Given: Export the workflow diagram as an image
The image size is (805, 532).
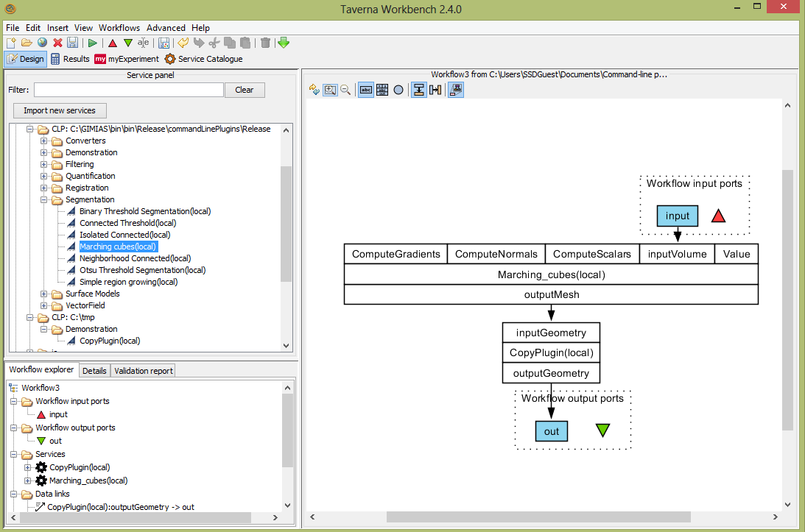Looking at the screenshot, I should pos(455,89).
